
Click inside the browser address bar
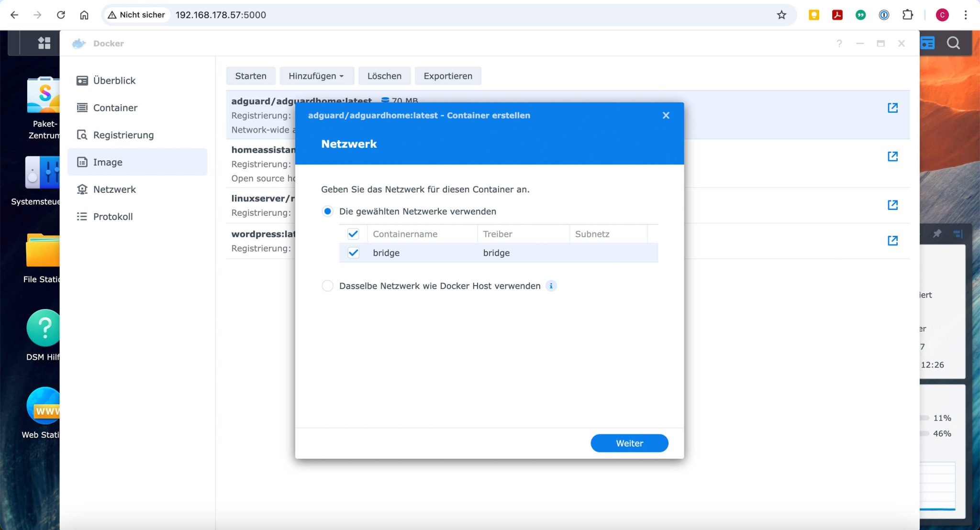[x=335, y=15]
